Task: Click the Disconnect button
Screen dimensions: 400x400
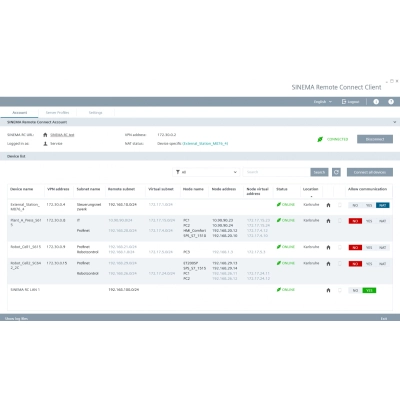Action: (375, 139)
